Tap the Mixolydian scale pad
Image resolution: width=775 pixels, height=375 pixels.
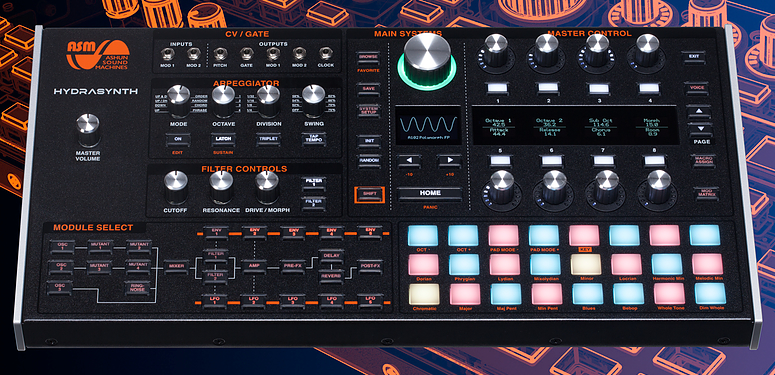545,265
